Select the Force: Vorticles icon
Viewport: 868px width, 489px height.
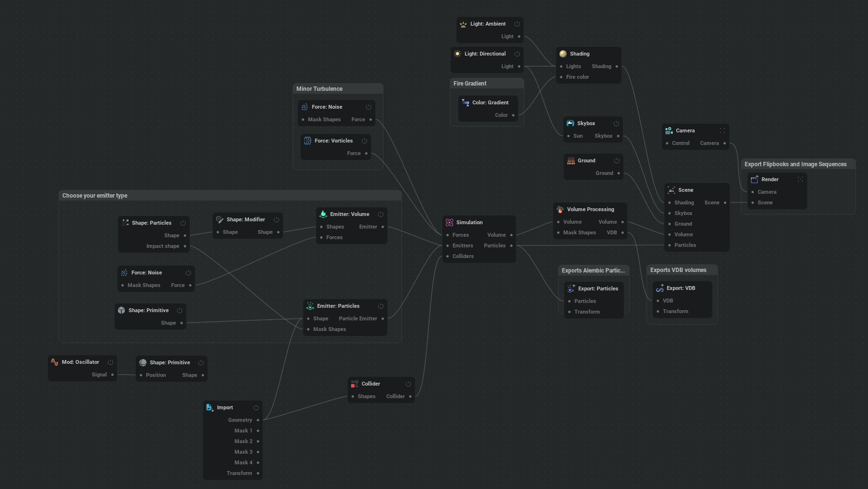click(308, 141)
